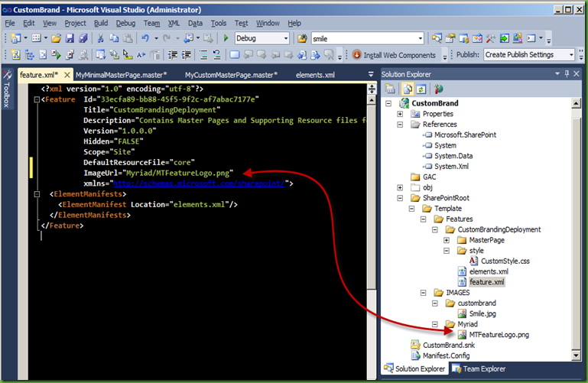The width and height of the screenshot is (588, 383).
Task: Click the Redo arrow icon
Action: [167, 38]
